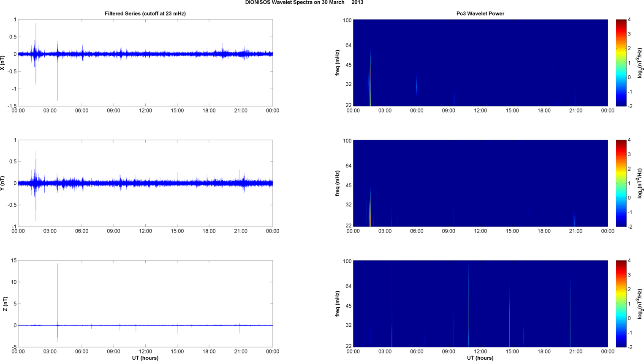Screen dimensions: 644x361
Task: Click '12:00' tick under X filtered series
Action: [145, 111]
